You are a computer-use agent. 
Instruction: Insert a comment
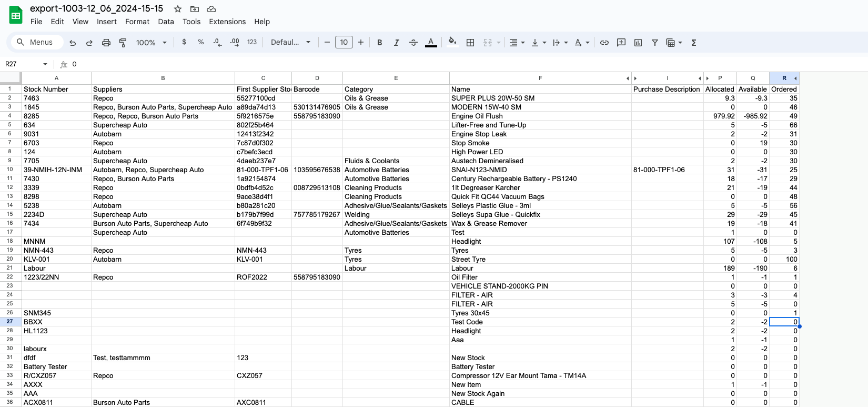coord(621,43)
